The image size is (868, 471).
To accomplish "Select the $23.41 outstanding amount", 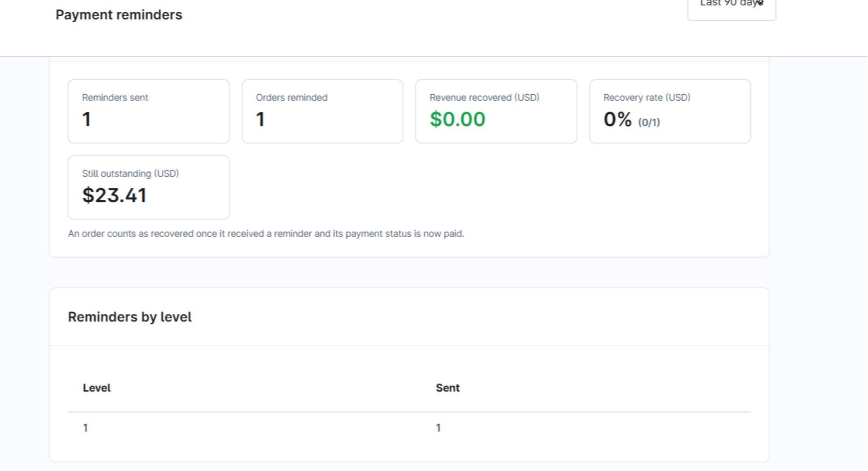I will [114, 195].
